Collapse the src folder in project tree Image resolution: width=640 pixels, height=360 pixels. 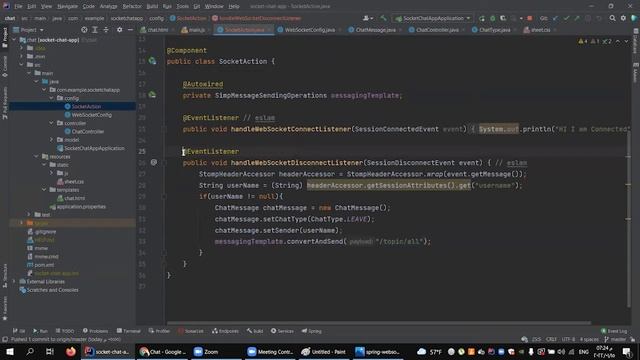click(x=22, y=64)
